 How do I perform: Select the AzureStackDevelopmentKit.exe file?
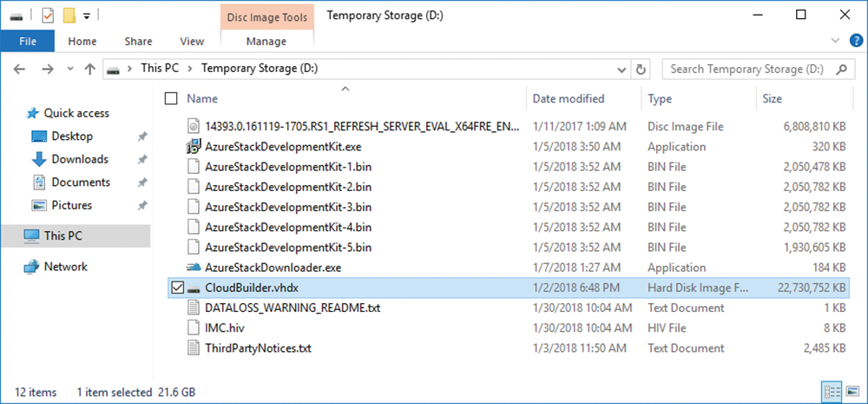(284, 147)
